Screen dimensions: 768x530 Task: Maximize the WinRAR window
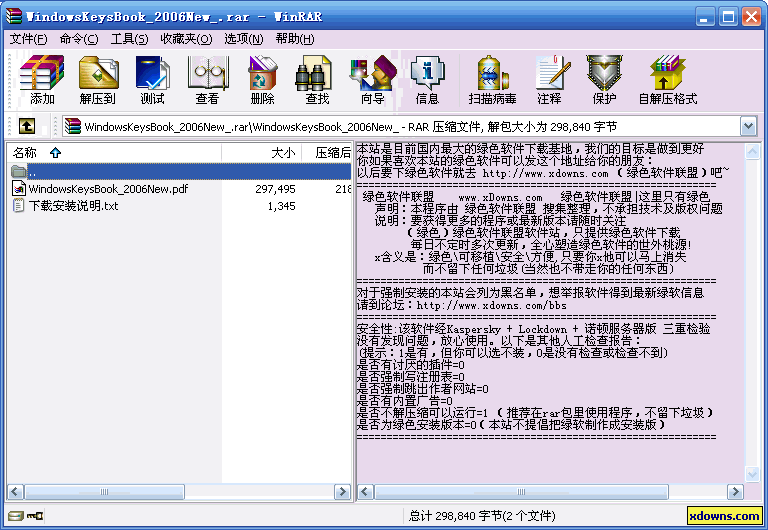pos(728,17)
